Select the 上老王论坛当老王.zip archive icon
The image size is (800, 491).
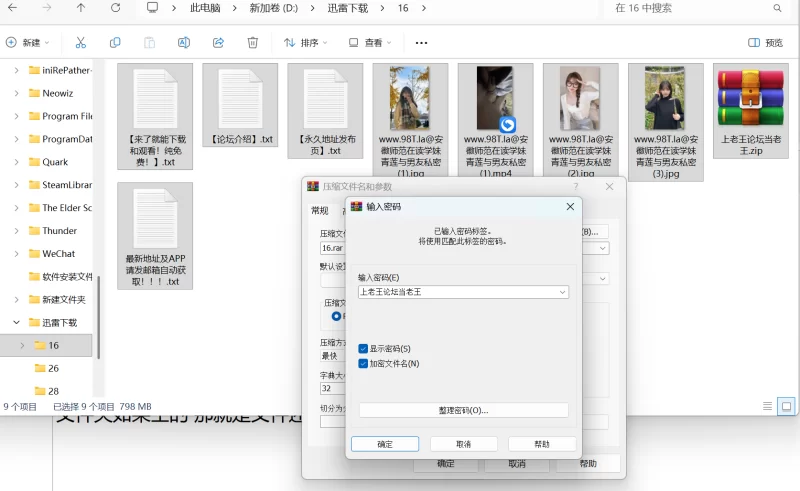click(750, 99)
